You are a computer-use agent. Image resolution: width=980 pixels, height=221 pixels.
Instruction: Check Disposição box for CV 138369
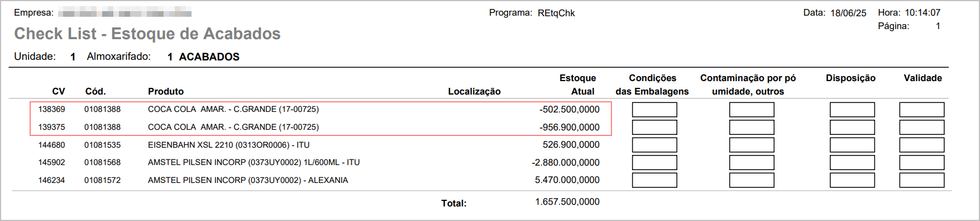pos(852,110)
